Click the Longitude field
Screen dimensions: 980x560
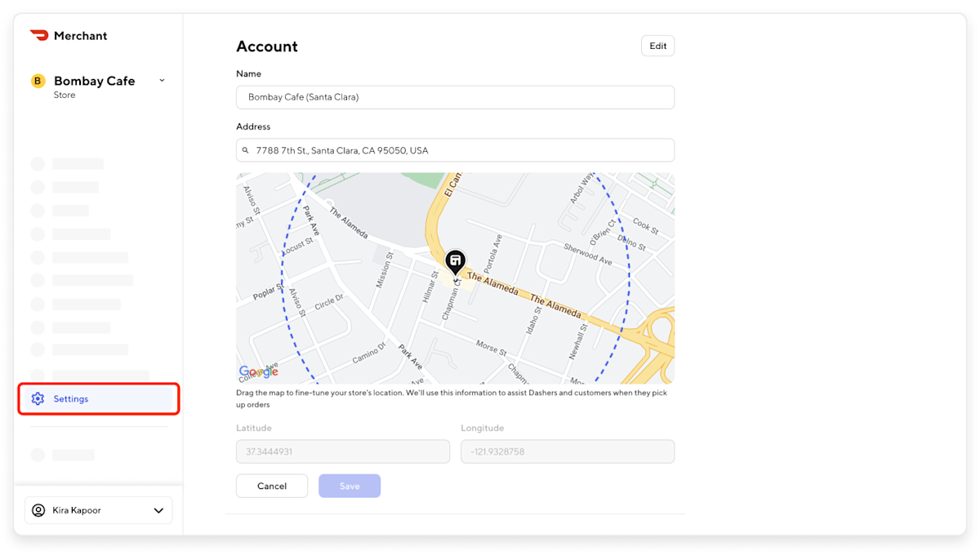[568, 451]
